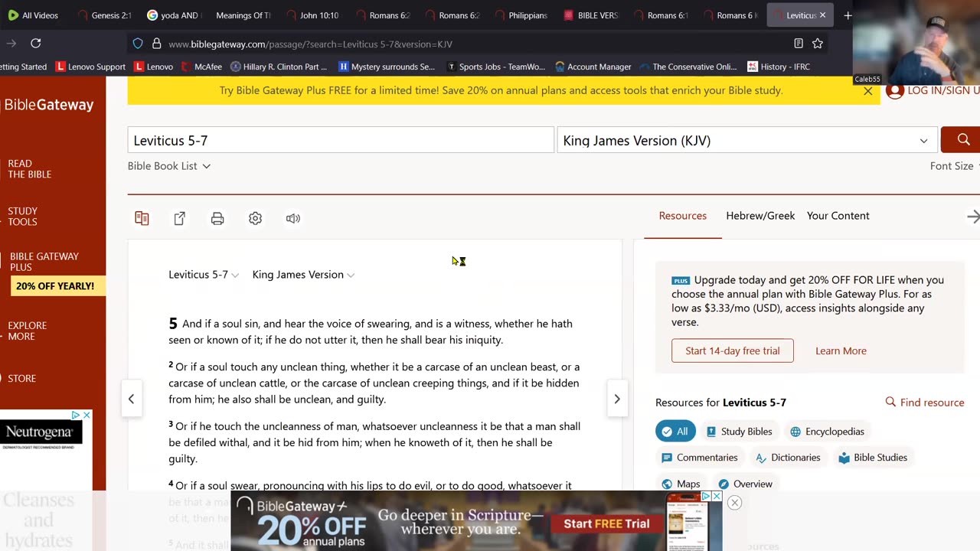Viewport: 980px width, 551px height.
Task: Click the passage search input field
Action: coord(341,140)
